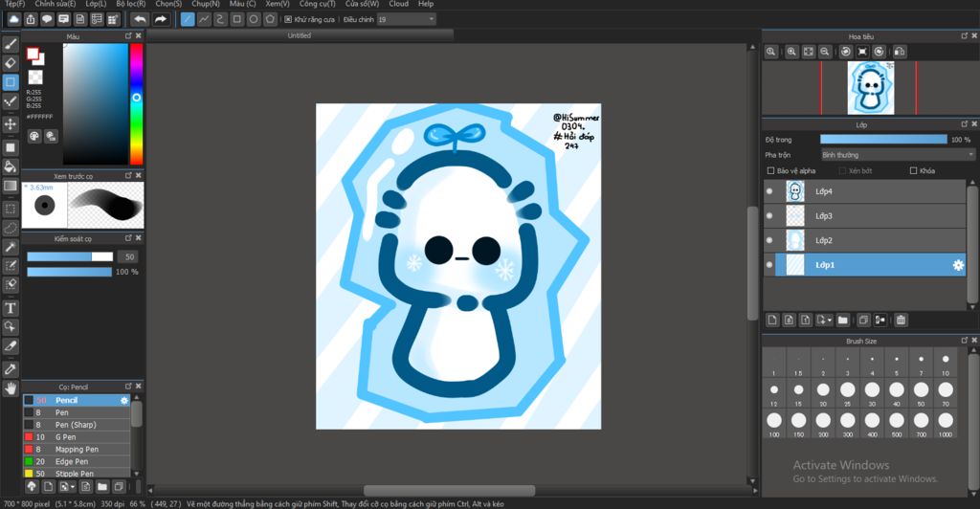Viewport: 980px width, 509px height.
Task: Hide the Lớp3 layer
Action: coord(769,216)
